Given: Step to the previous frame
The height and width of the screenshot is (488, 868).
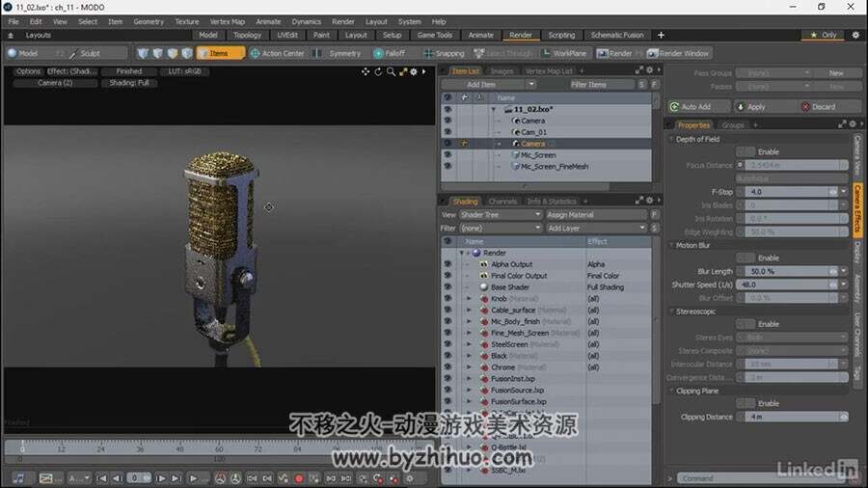Looking at the screenshot, I should pyautogui.click(x=117, y=478).
